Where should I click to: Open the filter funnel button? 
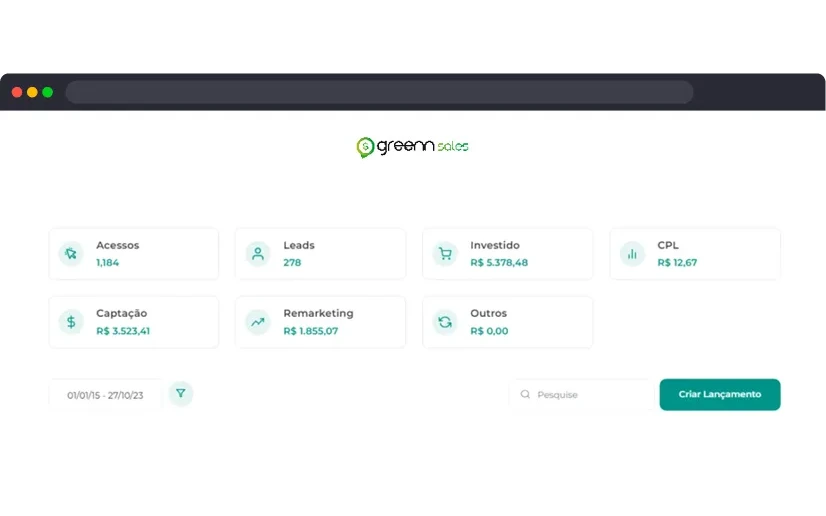coord(181,393)
